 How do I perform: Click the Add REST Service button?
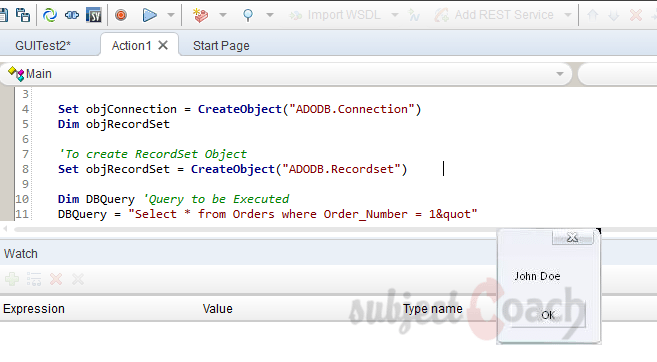click(494, 16)
